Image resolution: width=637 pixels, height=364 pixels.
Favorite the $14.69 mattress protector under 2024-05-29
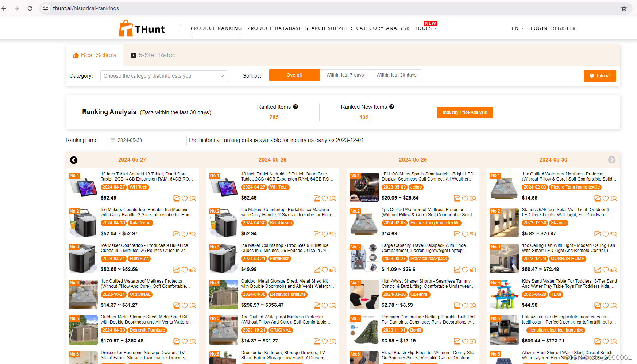465,234
